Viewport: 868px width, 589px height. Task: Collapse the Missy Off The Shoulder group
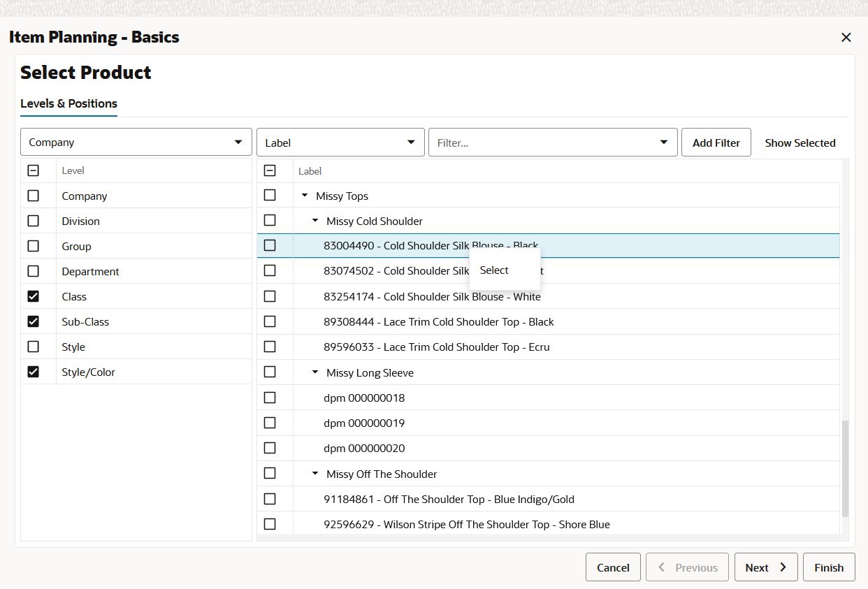(x=314, y=473)
